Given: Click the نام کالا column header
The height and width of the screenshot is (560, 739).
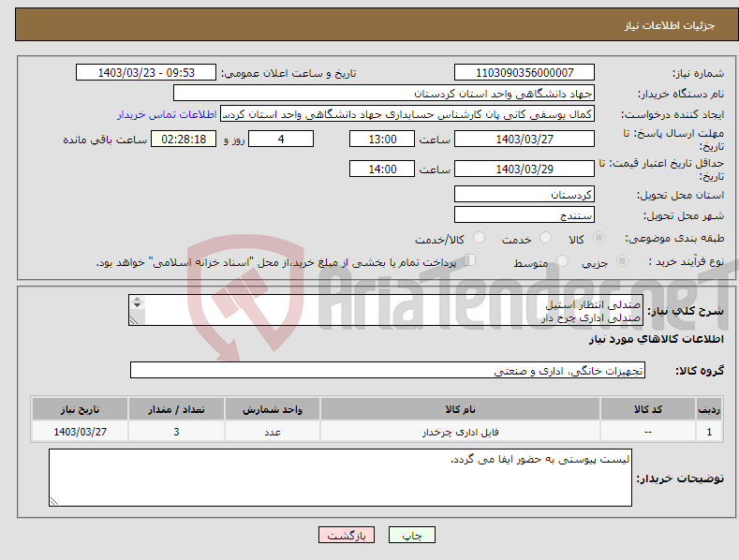Looking at the screenshot, I should pyautogui.click(x=460, y=409).
